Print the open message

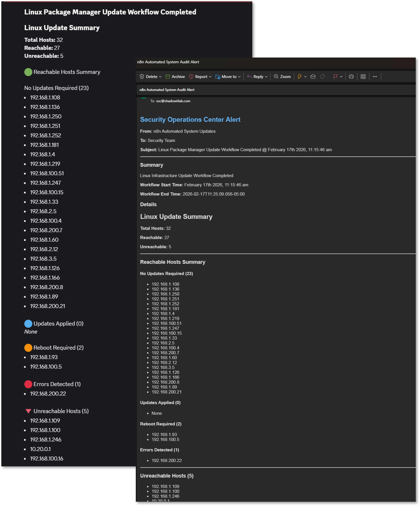[x=352, y=77]
